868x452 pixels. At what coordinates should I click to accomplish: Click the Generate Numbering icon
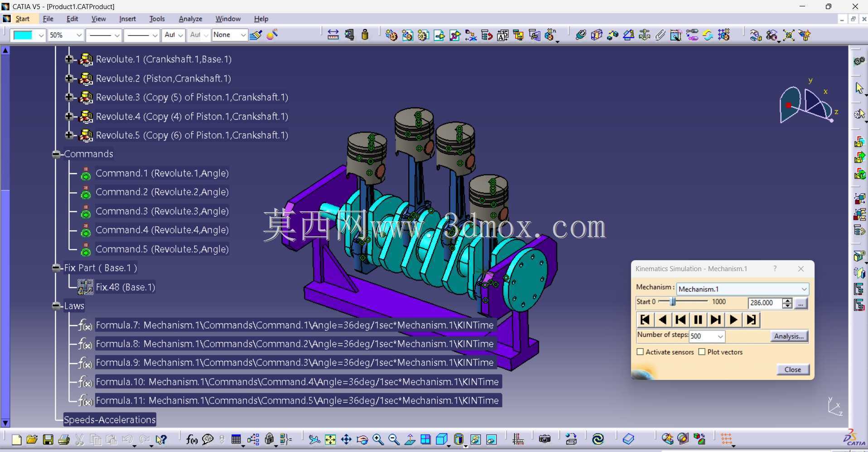point(502,35)
